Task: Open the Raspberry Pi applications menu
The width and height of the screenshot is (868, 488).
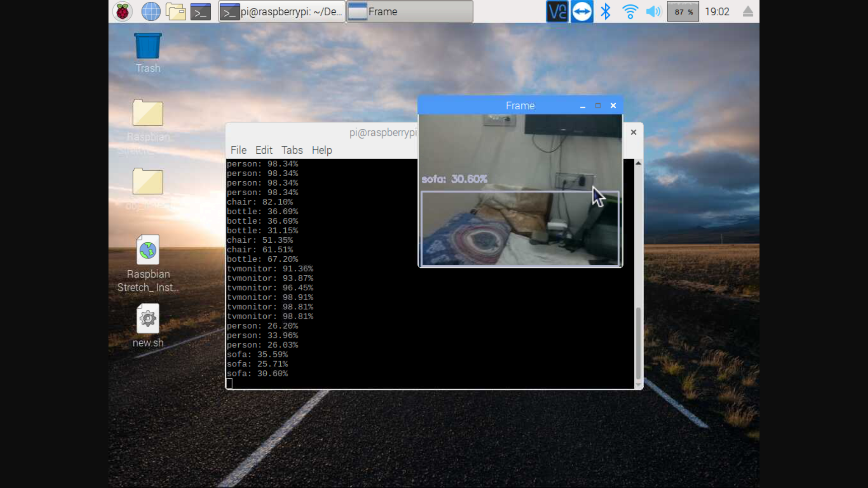Action: pos(122,12)
